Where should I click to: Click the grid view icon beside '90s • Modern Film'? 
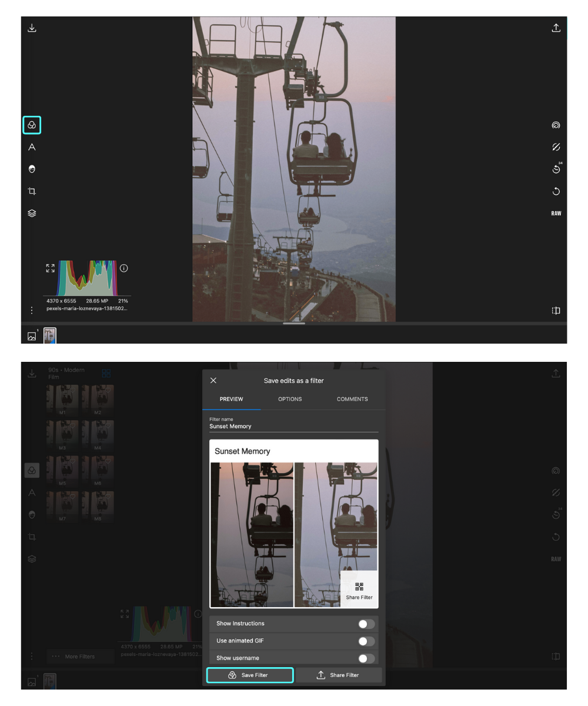pyautogui.click(x=106, y=373)
